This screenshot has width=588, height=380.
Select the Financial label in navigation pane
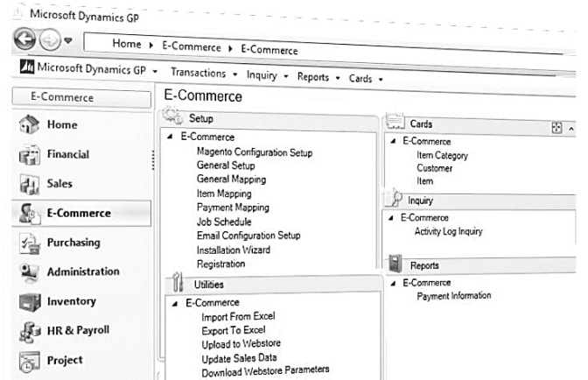[68, 154]
